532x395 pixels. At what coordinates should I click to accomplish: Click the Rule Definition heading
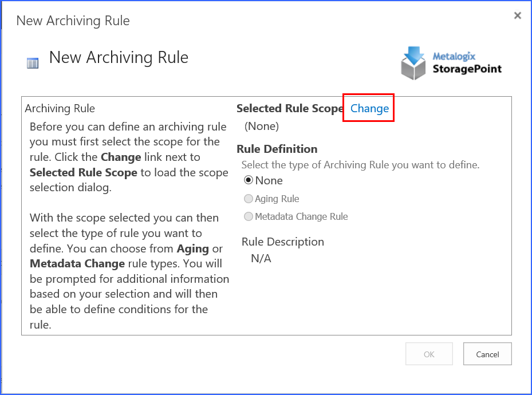pos(277,149)
